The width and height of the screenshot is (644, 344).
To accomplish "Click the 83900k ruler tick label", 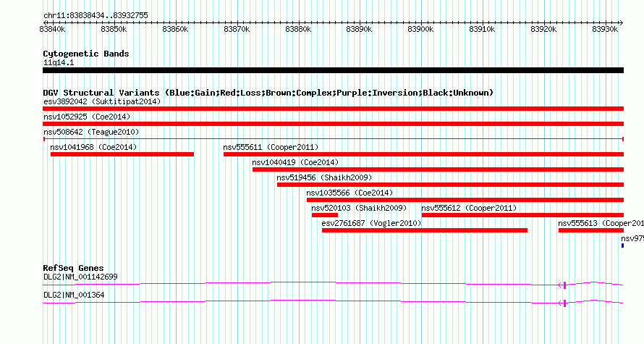I will click(x=420, y=29).
